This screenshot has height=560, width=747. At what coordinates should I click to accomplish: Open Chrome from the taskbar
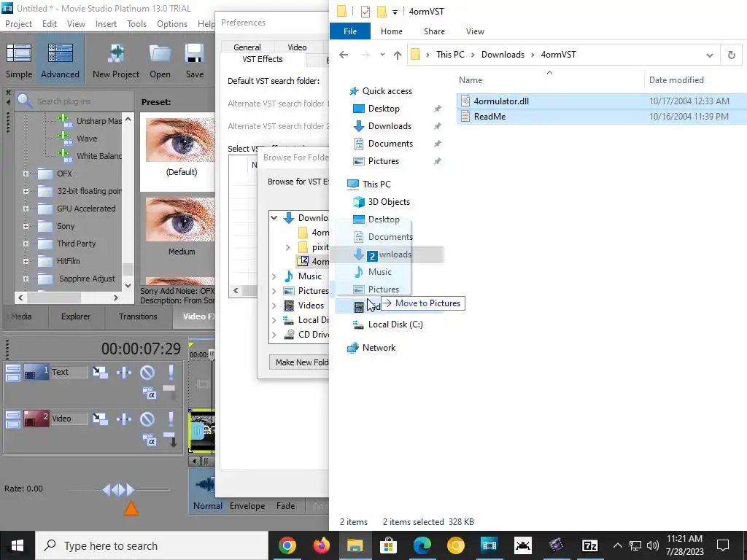(x=287, y=545)
